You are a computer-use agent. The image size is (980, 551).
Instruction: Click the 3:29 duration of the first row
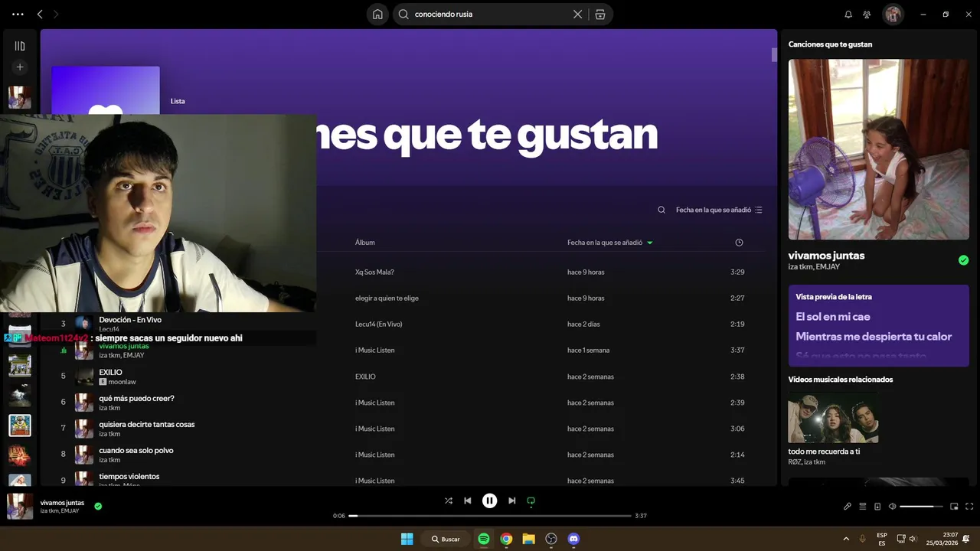pos(737,272)
